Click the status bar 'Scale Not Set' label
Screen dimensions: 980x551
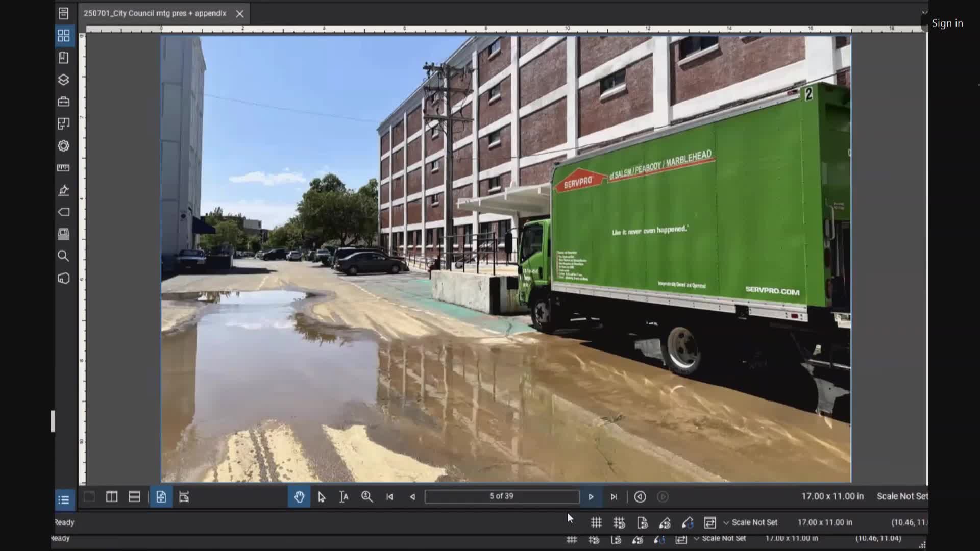pos(754,523)
